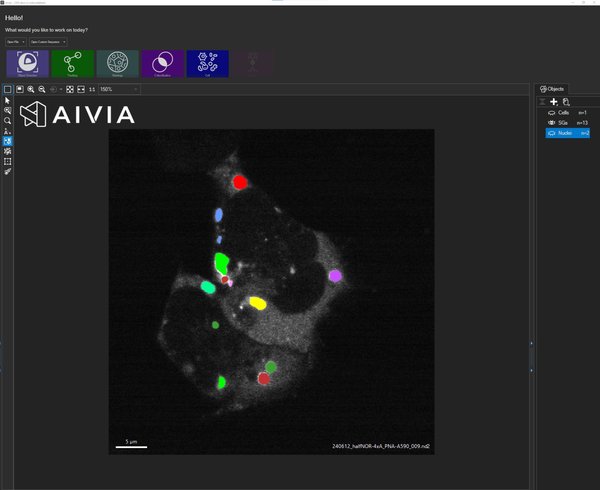Screen dimensions: 600x490
Task: Select the magnifier tool in left toolbar
Action: [7, 121]
